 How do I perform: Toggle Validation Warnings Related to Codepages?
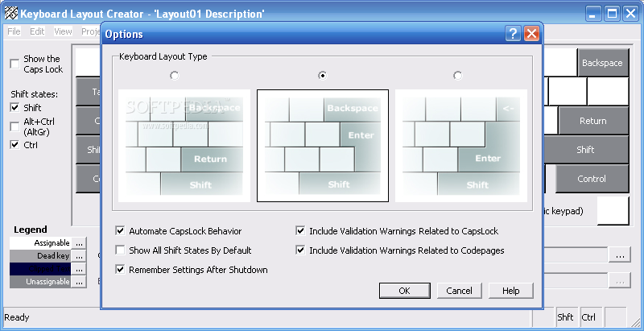click(x=300, y=250)
